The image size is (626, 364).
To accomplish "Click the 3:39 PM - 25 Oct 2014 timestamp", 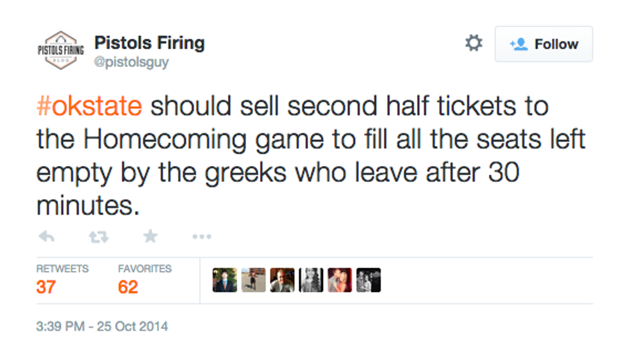I will coord(102,327).
